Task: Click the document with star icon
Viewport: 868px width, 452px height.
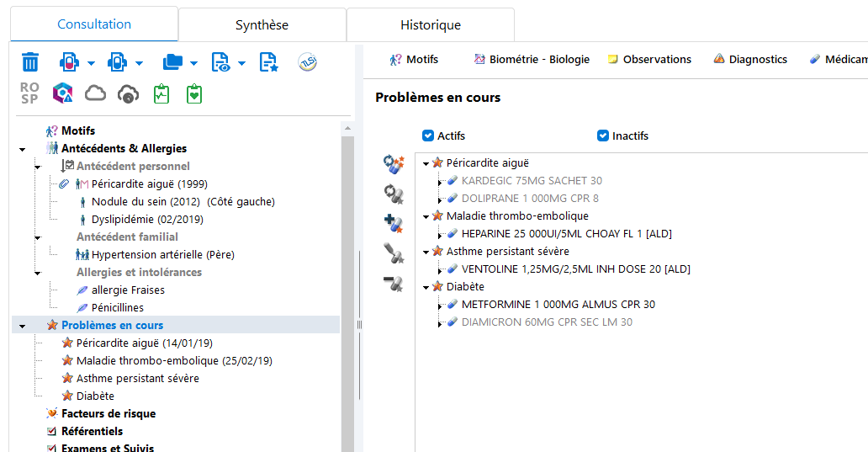Action: point(268,61)
